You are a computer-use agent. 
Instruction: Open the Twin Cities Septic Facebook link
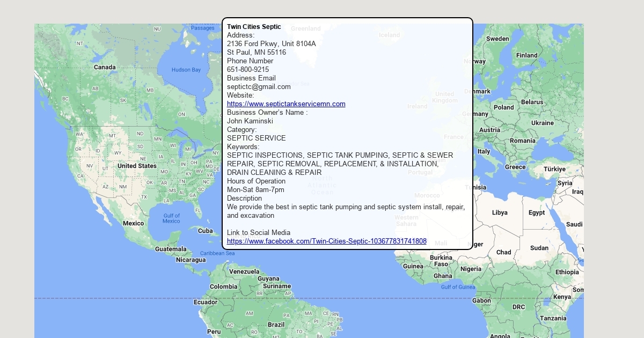(326, 241)
